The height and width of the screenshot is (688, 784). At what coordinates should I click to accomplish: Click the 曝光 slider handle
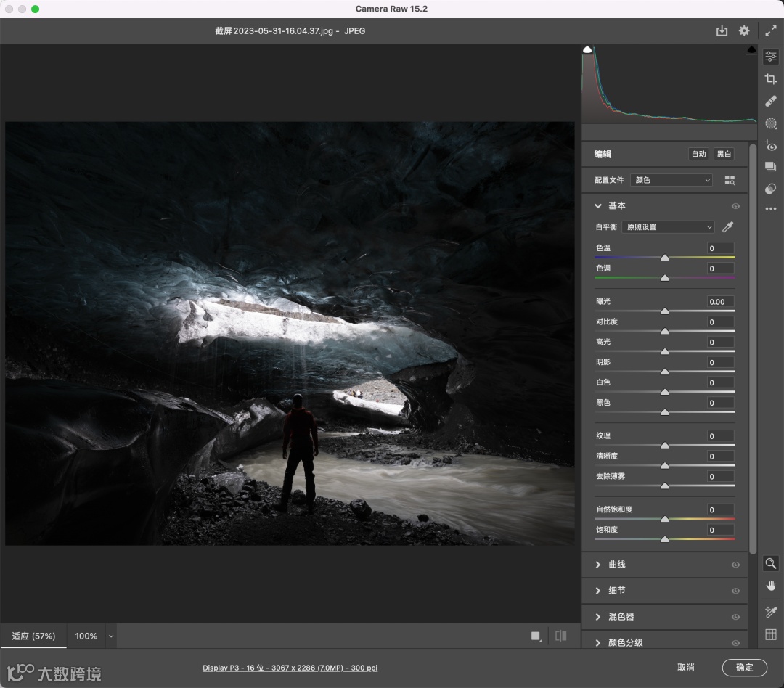pyautogui.click(x=664, y=311)
